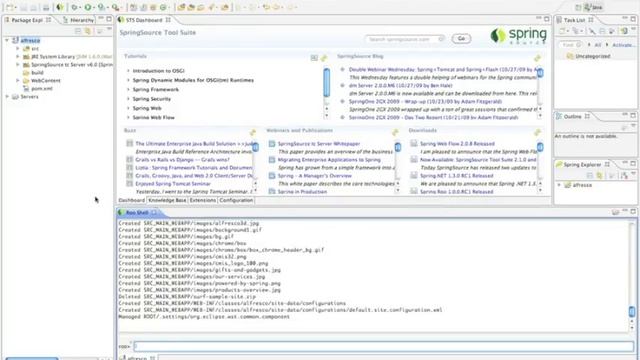Expand Spring Security tutorial entry

[x=128, y=99]
